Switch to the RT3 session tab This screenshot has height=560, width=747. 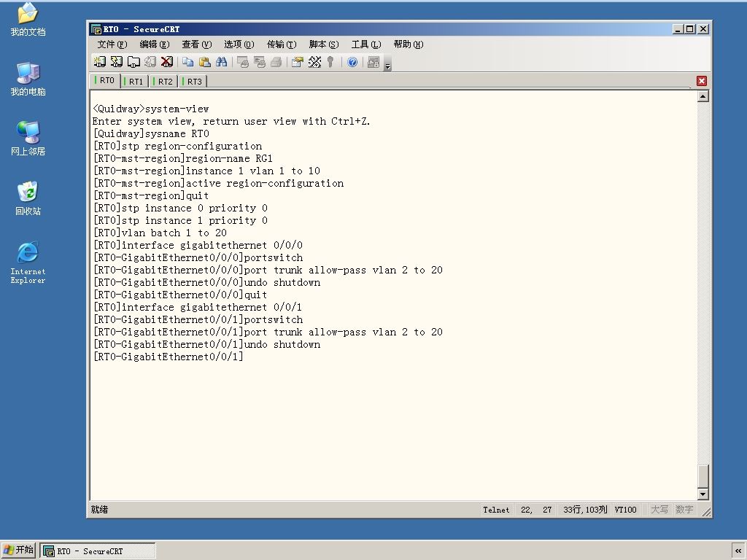[x=193, y=82]
